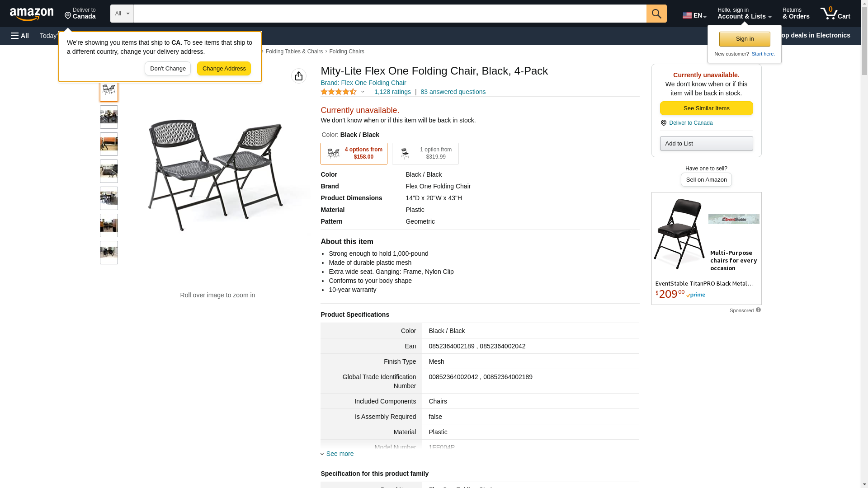Open Returns & Orders
Viewport: 868px width, 488px height.
796,14
